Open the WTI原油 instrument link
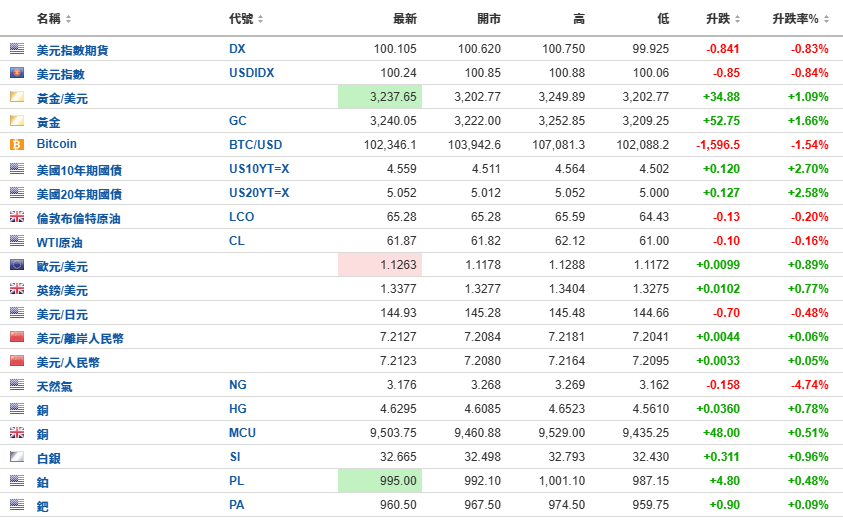This screenshot has height=522, width=843. [59, 242]
